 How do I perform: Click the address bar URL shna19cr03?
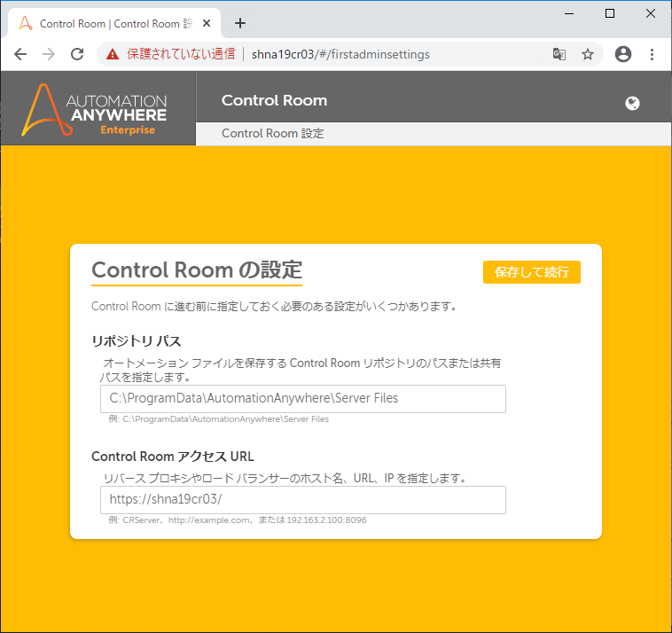pyautogui.click(x=340, y=54)
